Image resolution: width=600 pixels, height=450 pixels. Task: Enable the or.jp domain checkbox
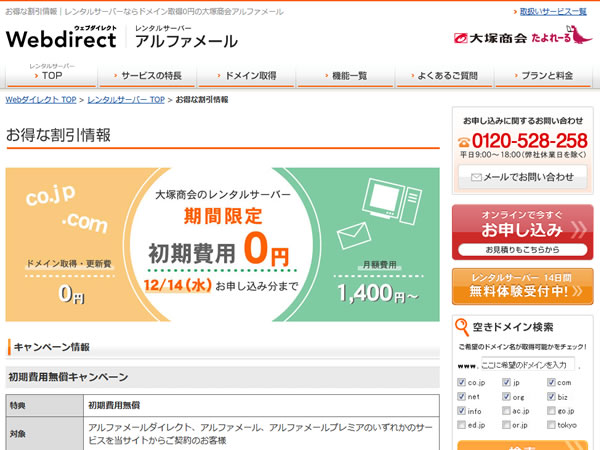506,425
